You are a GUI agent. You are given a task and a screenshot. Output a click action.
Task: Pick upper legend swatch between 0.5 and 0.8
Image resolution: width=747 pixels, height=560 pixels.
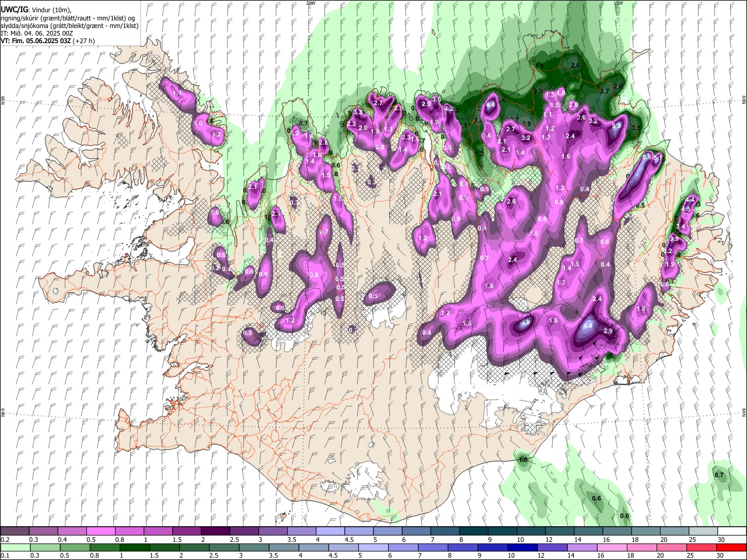pos(100,531)
